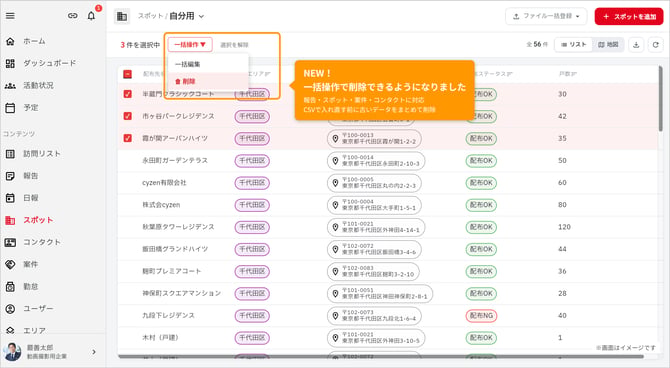Open the 勤怠 clock icon
This screenshot has width=670, height=368.
pos(10,287)
